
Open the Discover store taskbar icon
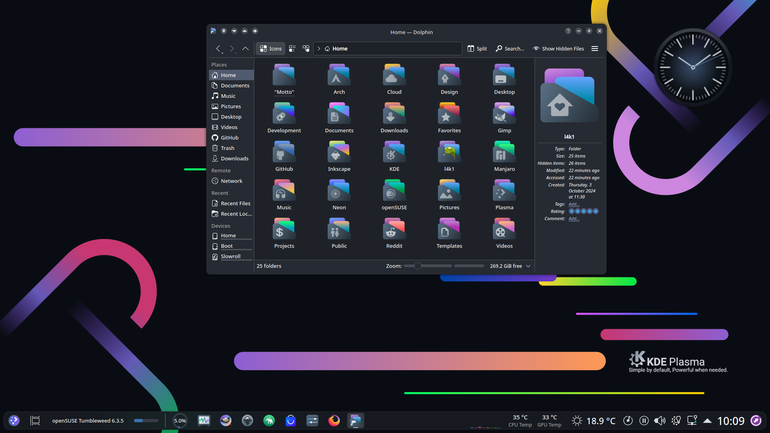[x=291, y=421]
